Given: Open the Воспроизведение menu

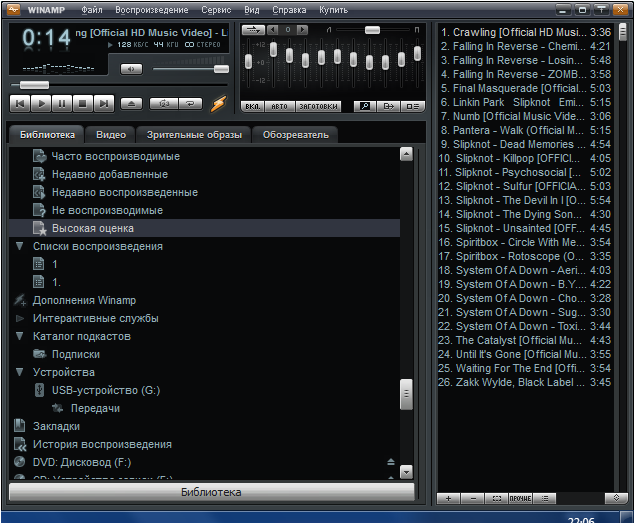Looking at the screenshot, I should [152, 10].
